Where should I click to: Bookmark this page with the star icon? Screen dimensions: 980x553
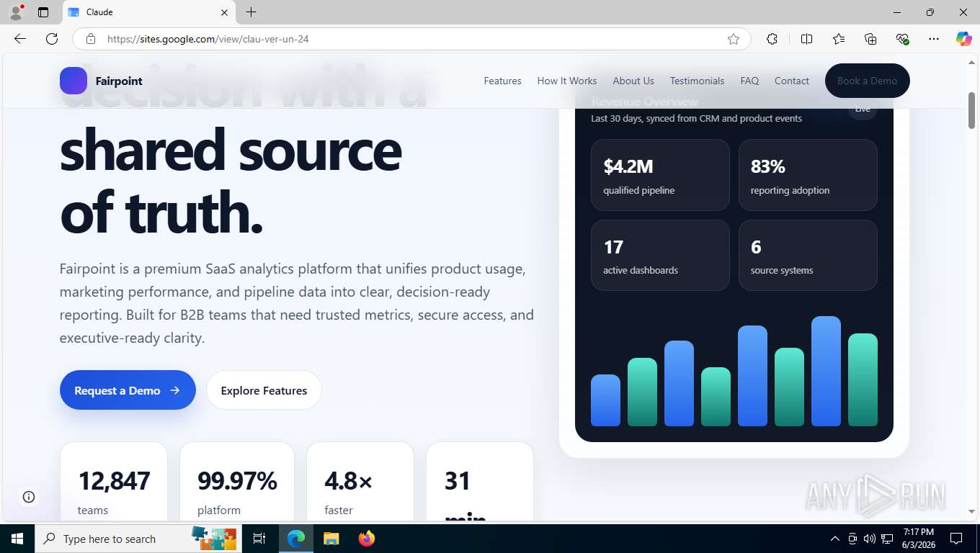[734, 39]
